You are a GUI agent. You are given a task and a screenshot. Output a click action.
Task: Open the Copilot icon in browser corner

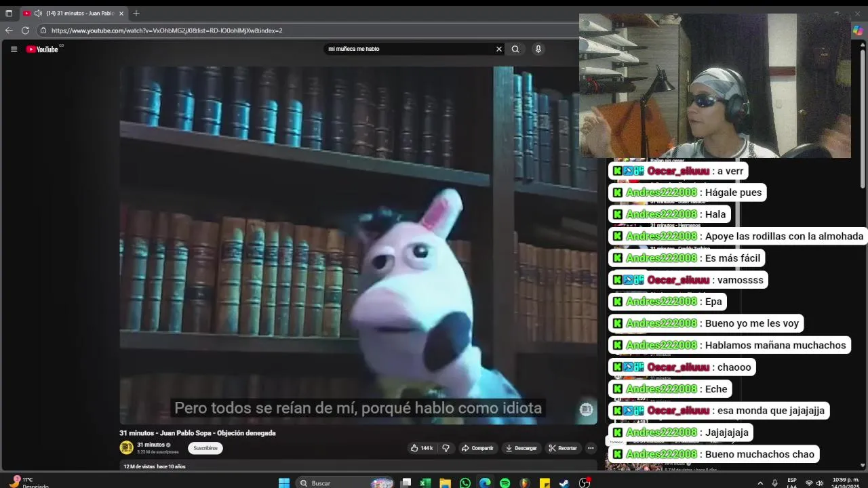pos(858,30)
